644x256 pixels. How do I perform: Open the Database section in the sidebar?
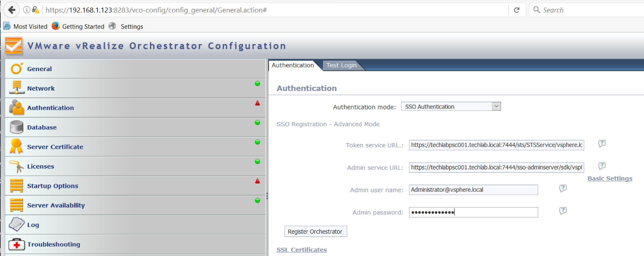click(135, 127)
